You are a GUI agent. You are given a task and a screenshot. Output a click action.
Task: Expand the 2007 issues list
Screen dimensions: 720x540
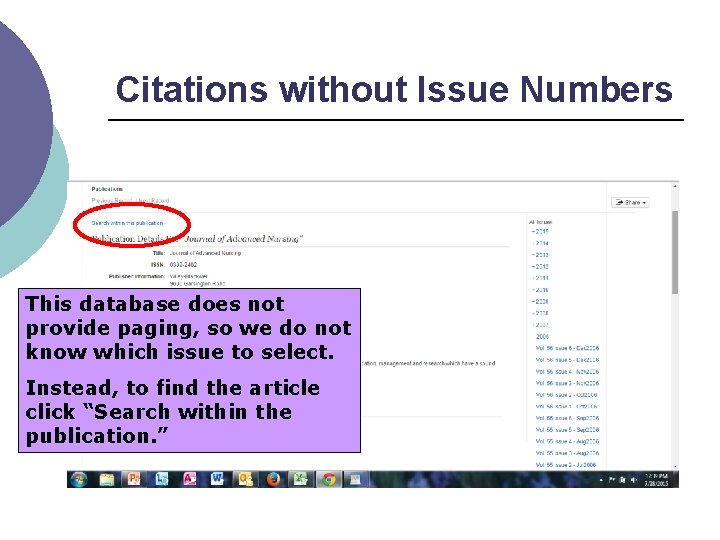pos(540,325)
